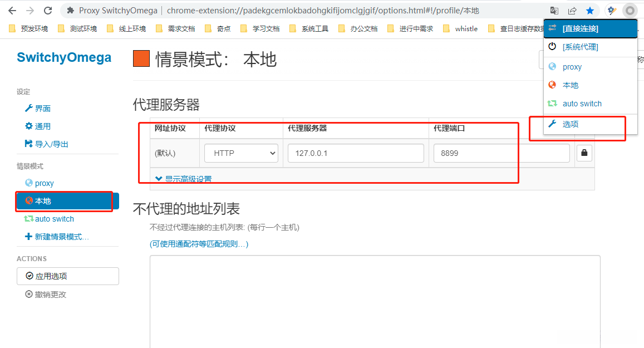
Task: Open the 通用 general settings
Action: click(38, 126)
